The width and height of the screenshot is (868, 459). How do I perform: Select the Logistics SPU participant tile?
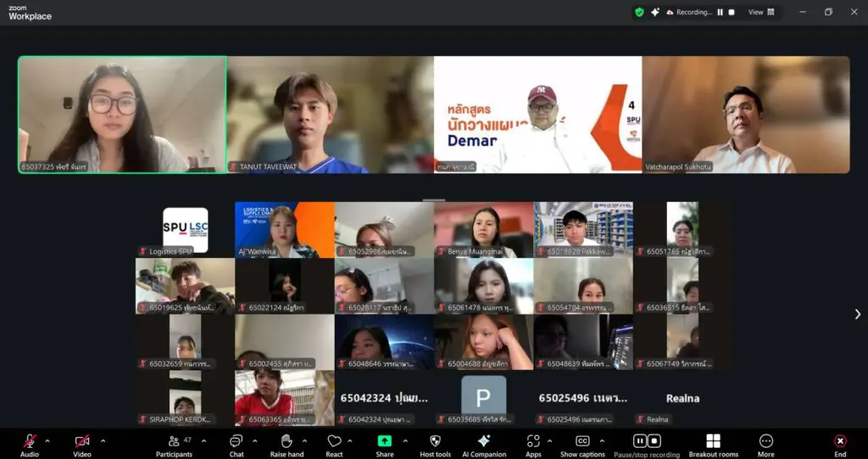coord(185,229)
